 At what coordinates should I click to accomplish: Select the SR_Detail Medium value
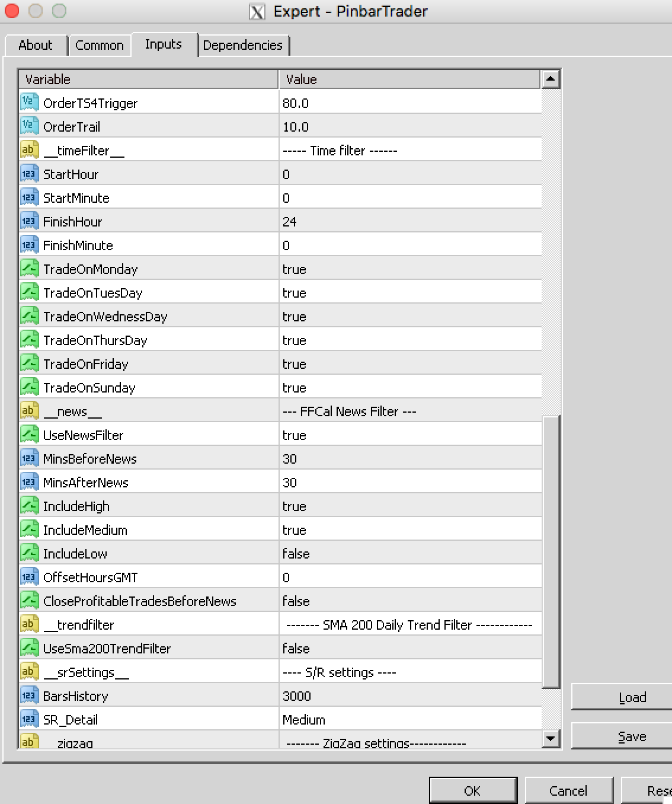point(304,720)
